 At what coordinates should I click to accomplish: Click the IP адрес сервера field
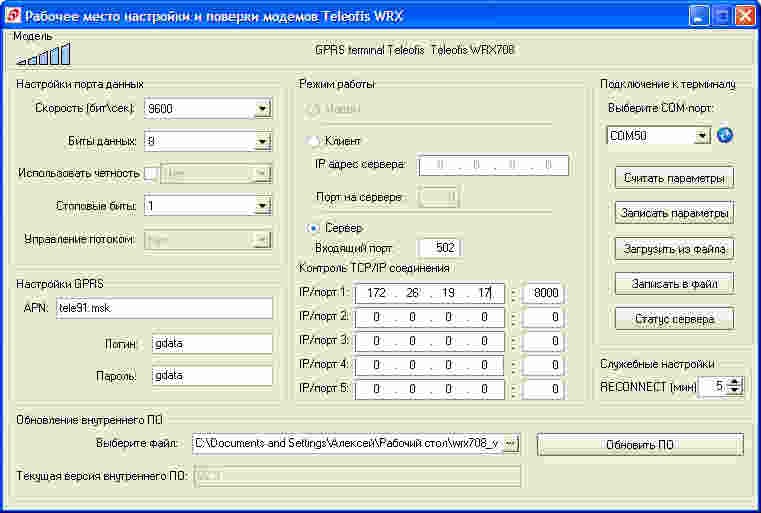tap(493, 165)
